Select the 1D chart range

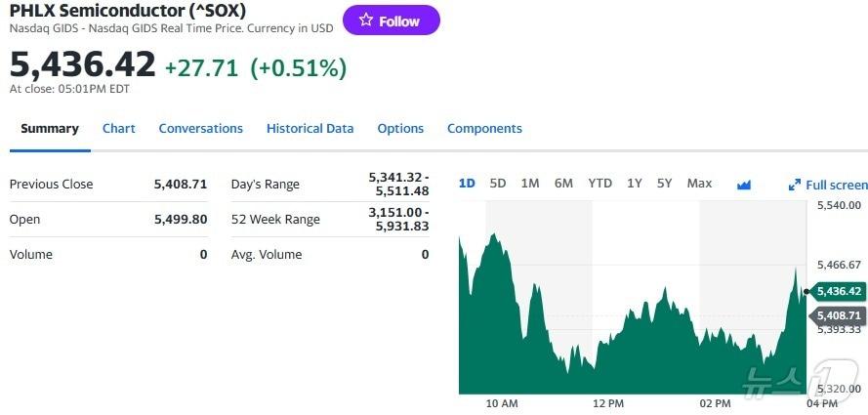467,184
